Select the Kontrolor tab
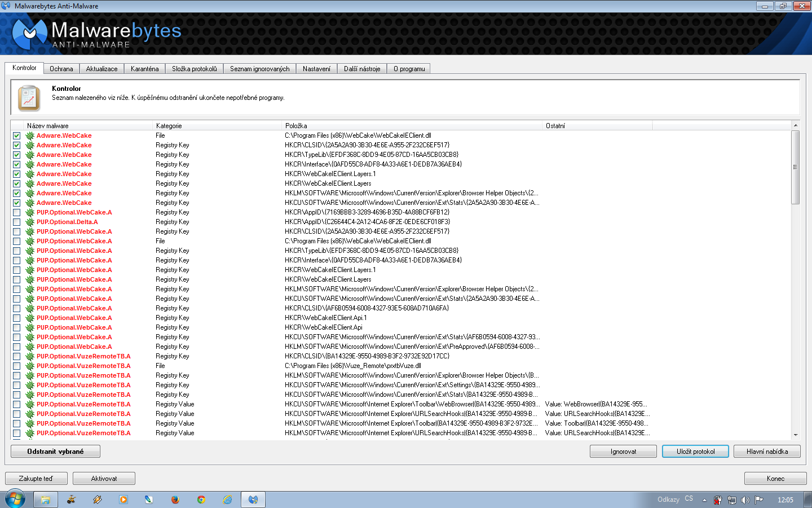The height and width of the screenshot is (508, 812). (x=24, y=68)
